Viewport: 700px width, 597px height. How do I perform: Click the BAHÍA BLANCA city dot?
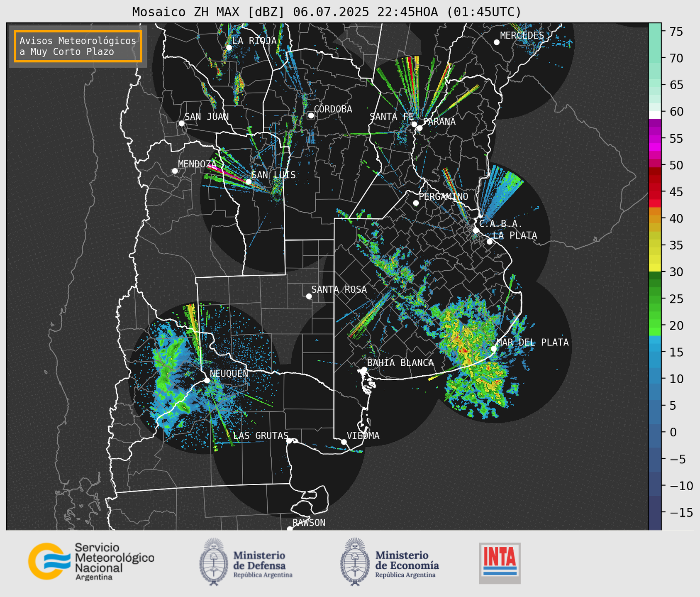tap(364, 369)
